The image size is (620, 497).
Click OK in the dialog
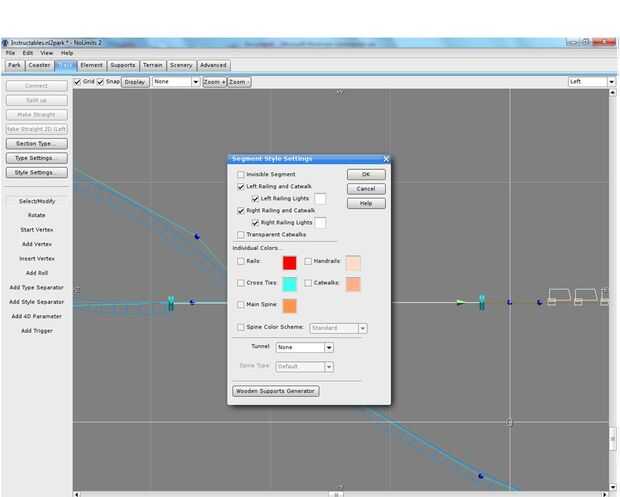pos(366,174)
